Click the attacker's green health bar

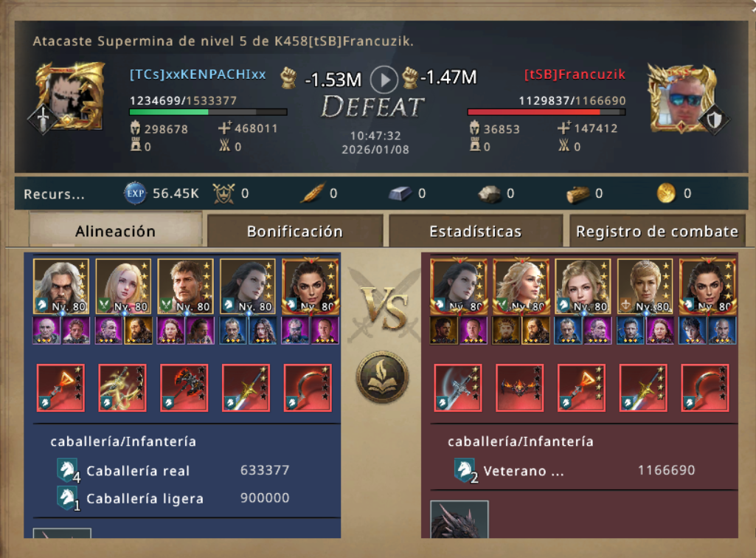(x=208, y=112)
